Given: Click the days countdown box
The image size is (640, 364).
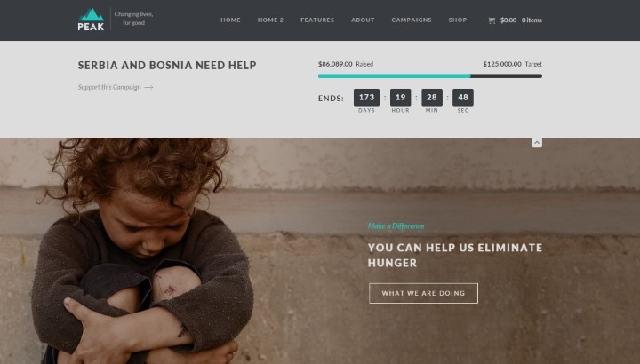Looking at the screenshot, I should tap(366, 97).
